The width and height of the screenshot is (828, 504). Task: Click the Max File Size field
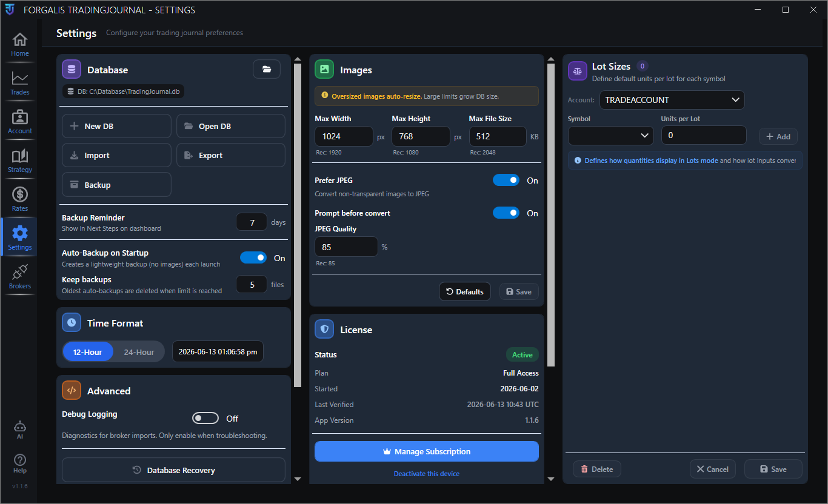498,136
